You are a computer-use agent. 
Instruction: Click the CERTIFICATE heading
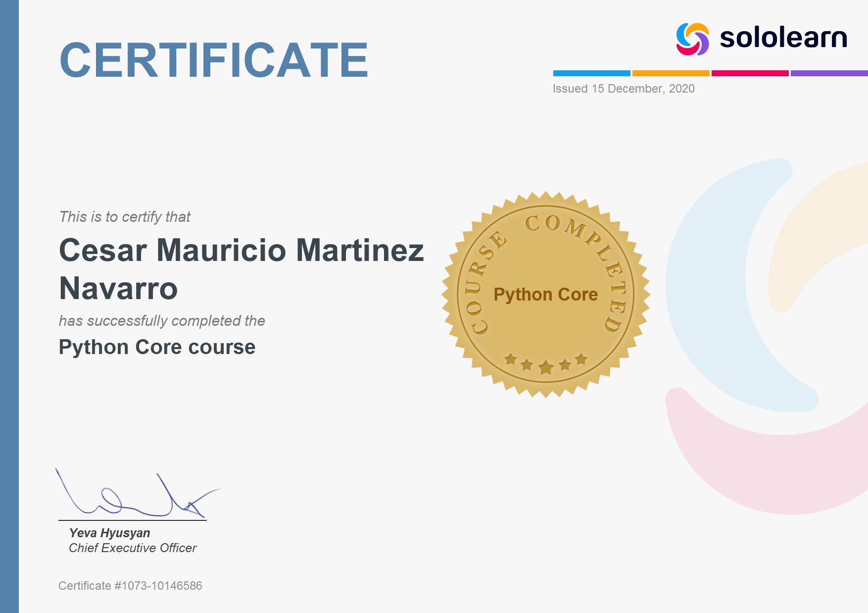pos(214,60)
